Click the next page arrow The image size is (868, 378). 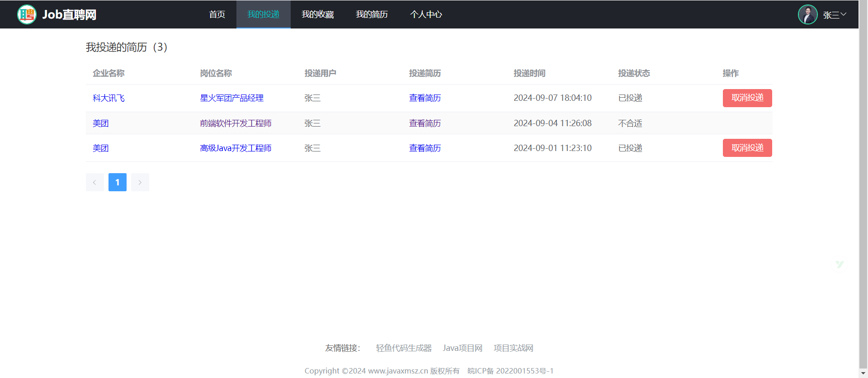click(x=140, y=182)
